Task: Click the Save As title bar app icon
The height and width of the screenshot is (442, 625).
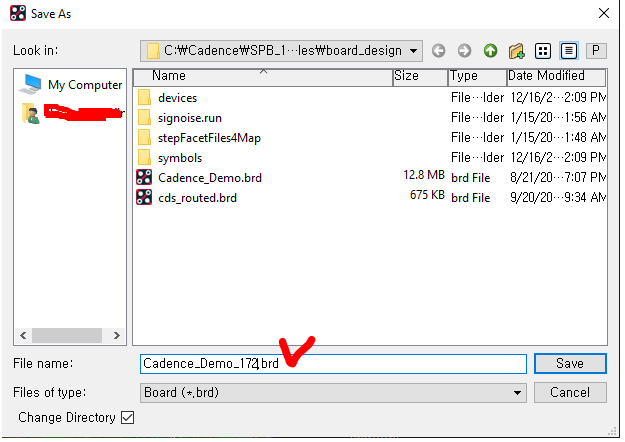Action: click(18, 14)
